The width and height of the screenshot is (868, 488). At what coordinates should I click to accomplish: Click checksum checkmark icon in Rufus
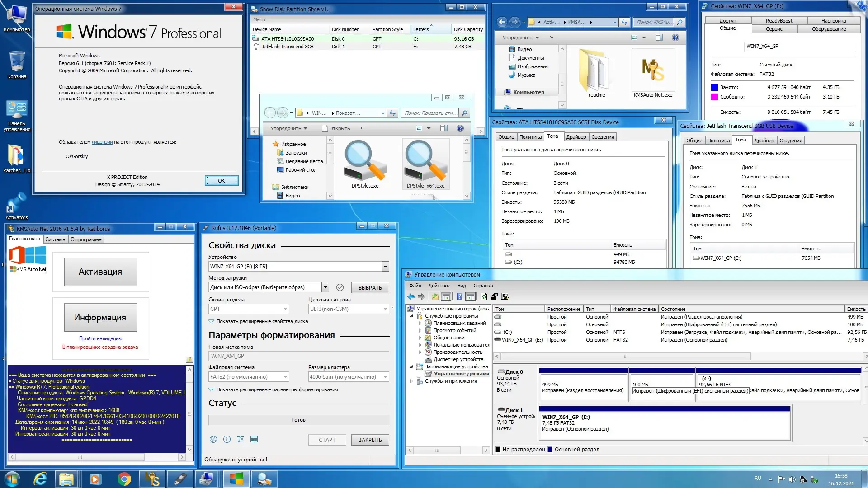(340, 287)
